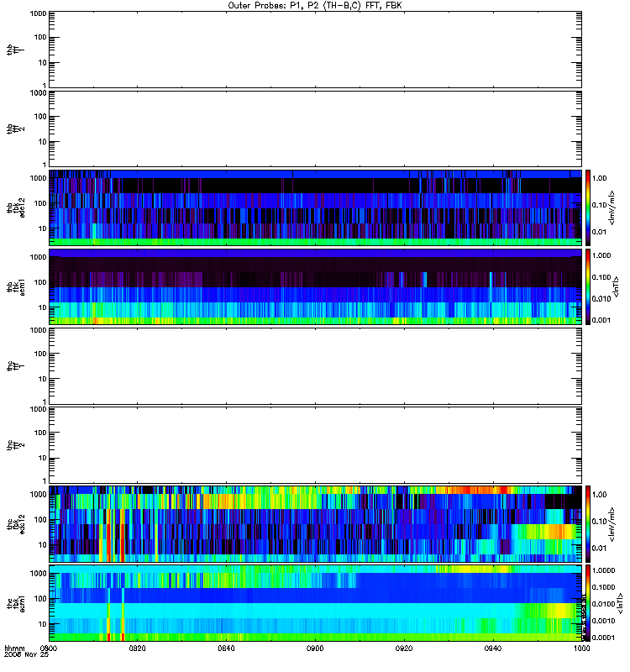The height and width of the screenshot is (672, 630).
Task: Click the thb fbk edc12 spectrogram panel
Action: tap(316, 207)
